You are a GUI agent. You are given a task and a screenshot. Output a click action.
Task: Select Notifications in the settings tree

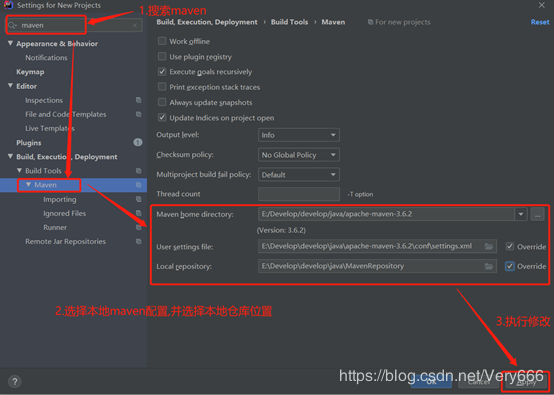click(46, 58)
